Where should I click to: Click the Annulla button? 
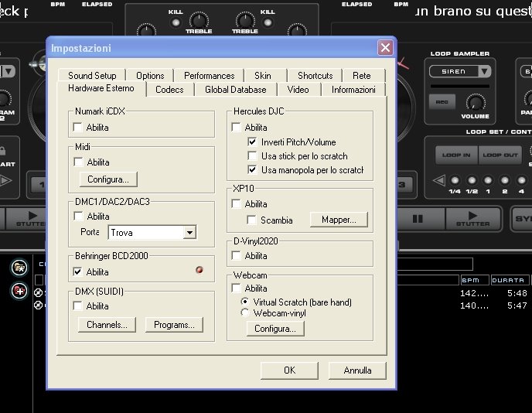[x=357, y=370]
